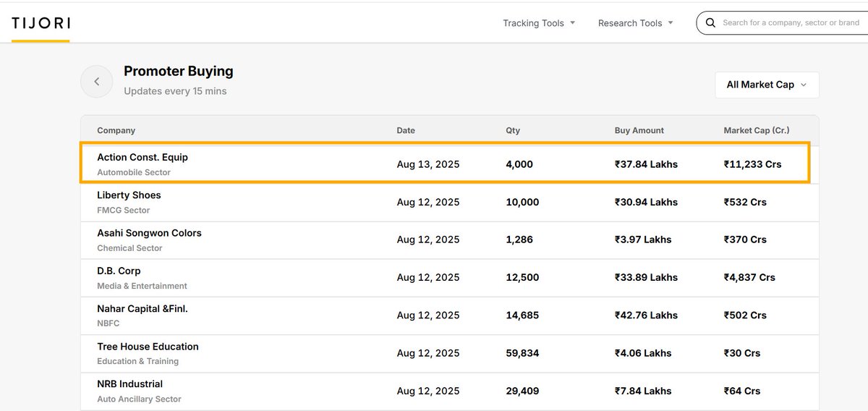Click the Auto Ancillary Sector label
This screenshot has width=868, height=411.
pos(139,399)
